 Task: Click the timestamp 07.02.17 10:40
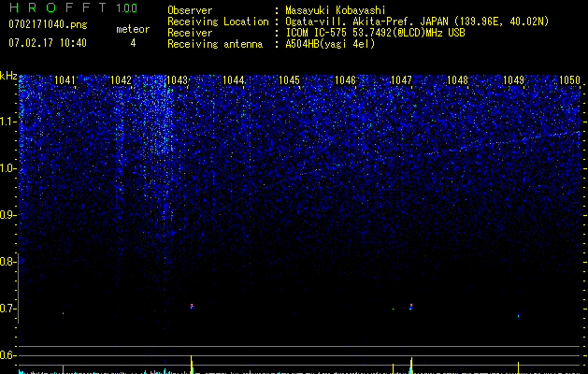pyautogui.click(x=48, y=43)
